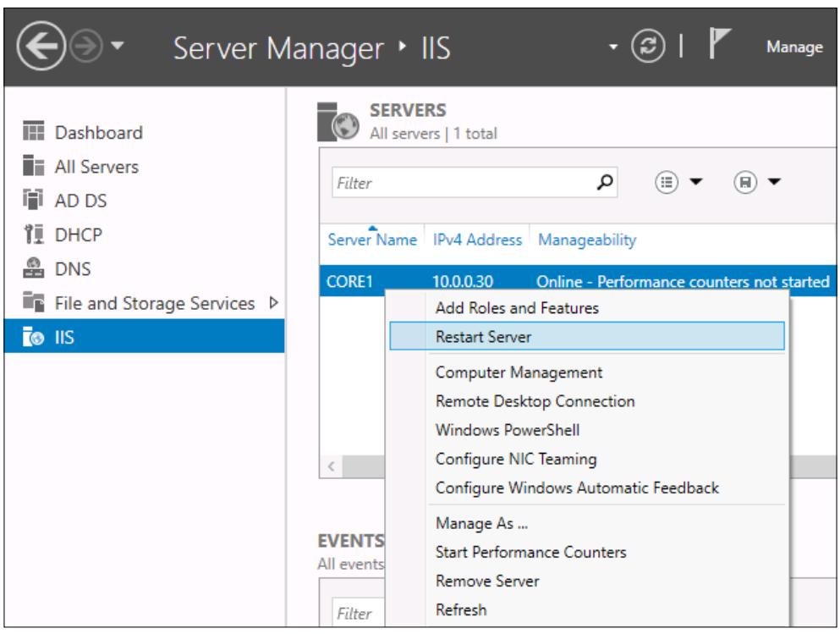Click Online - Performance counters not started cell
The height and width of the screenshot is (634, 840).
[683, 281]
